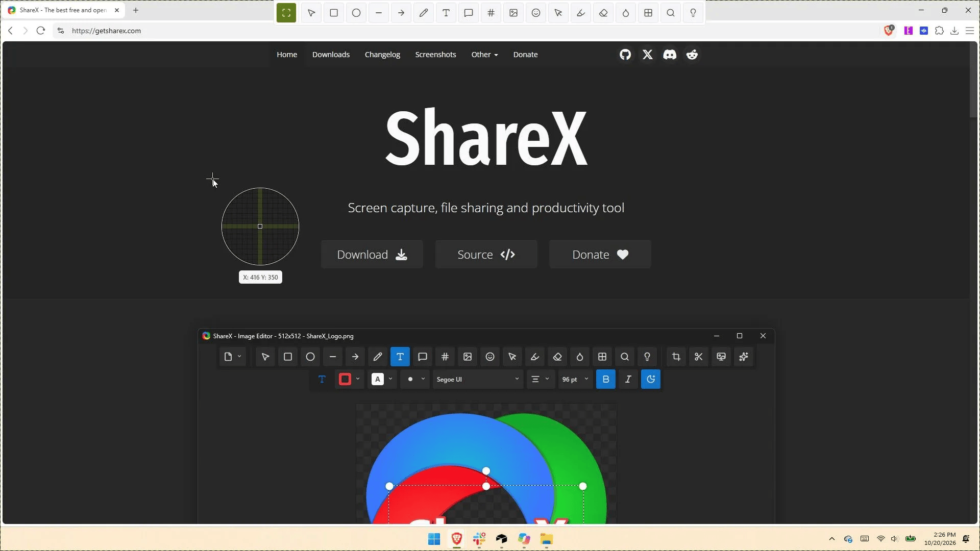Go to the Downloads page in the navigation bar
Image resolution: width=980 pixels, height=551 pixels.
click(331, 55)
